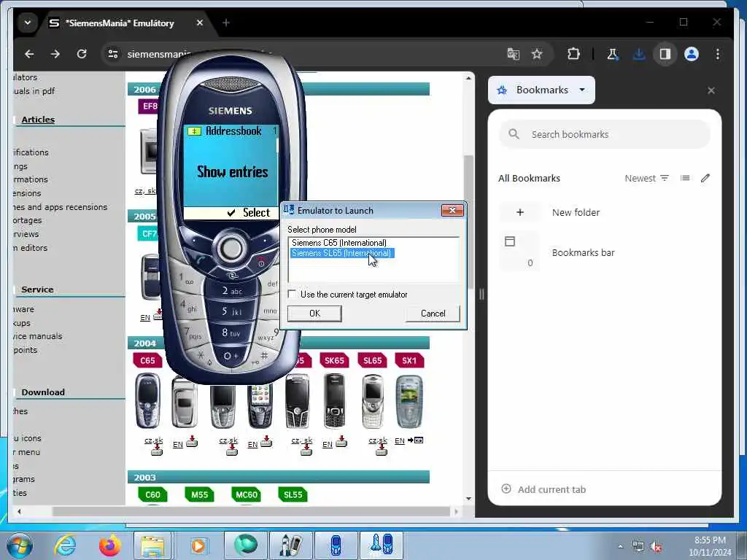
Task: Open the Chrome three-dot menu
Action: coord(718,54)
